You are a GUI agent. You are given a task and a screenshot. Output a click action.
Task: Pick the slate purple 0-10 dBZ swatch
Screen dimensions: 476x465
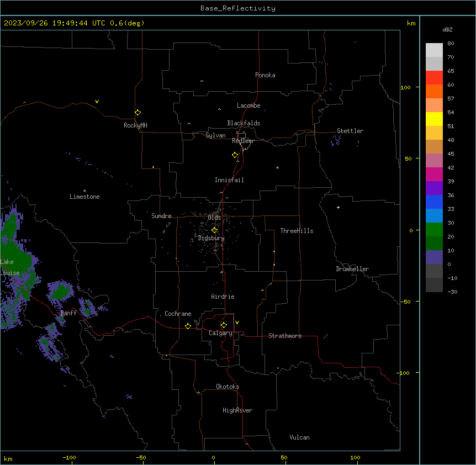click(434, 257)
